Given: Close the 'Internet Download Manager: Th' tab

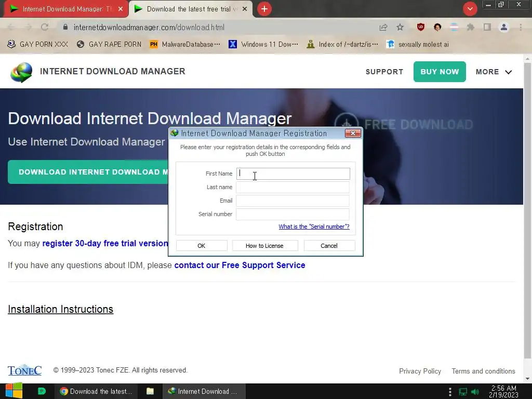Looking at the screenshot, I should tap(121, 9).
